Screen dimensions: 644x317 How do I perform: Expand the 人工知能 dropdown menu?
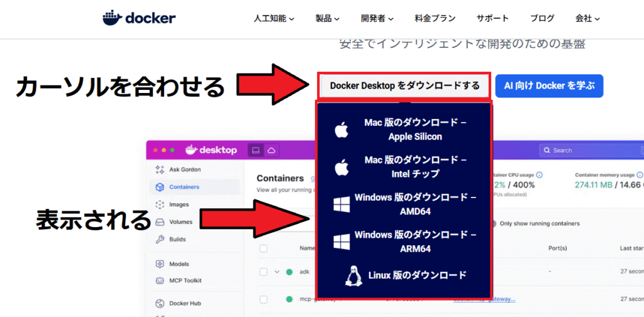tap(274, 19)
